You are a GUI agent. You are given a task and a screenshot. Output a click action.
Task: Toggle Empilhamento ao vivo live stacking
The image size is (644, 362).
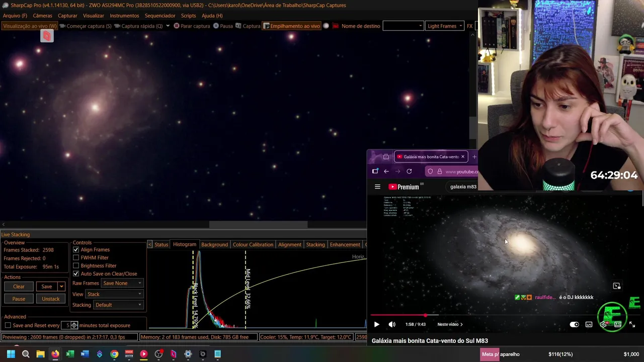[292, 26]
